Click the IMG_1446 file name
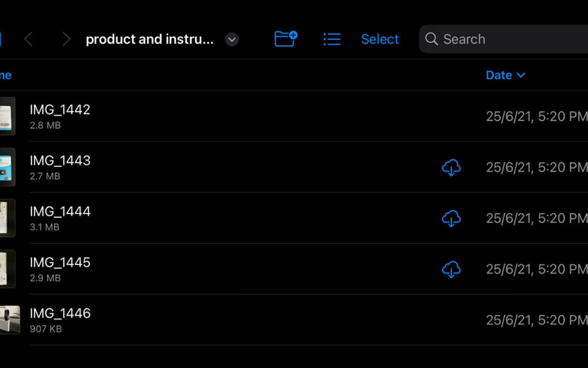Viewport: 588px width, 368px height. 60,313
